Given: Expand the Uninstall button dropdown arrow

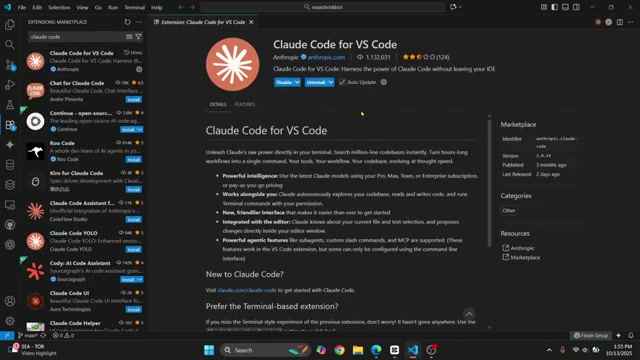Looking at the screenshot, I should [331, 82].
